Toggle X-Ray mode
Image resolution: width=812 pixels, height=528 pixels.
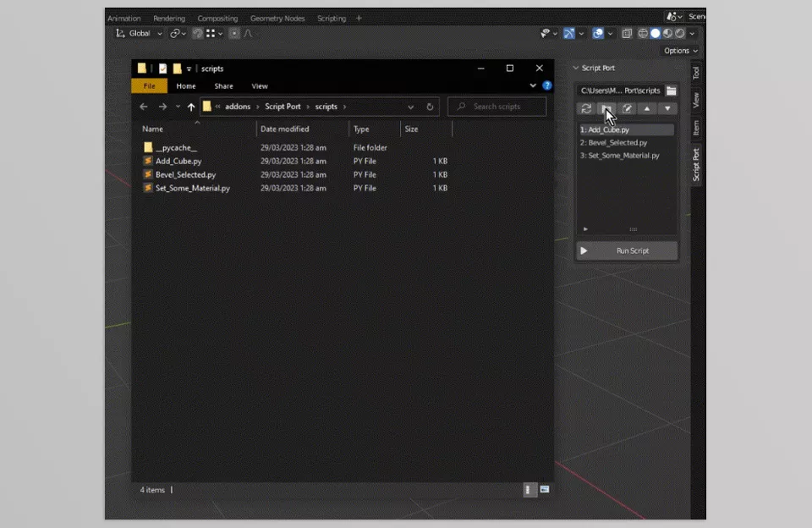coord(627,33)
